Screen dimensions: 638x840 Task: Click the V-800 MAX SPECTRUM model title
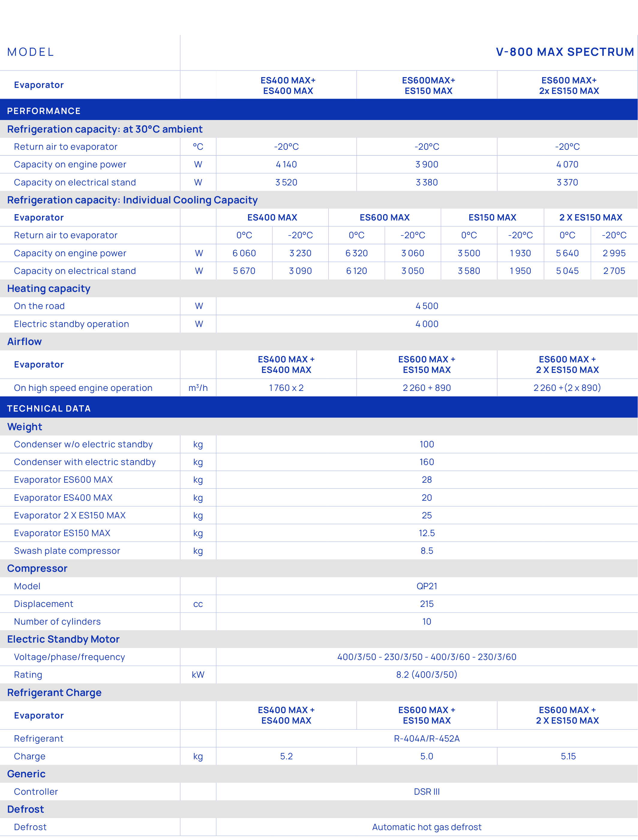565,52
